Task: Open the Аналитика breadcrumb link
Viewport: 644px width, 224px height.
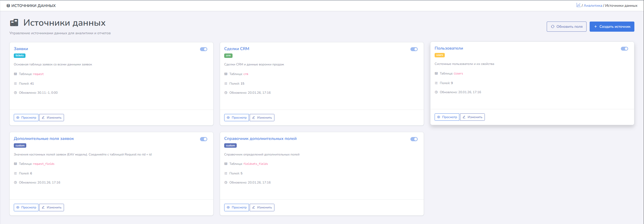Action: [593, 5]
